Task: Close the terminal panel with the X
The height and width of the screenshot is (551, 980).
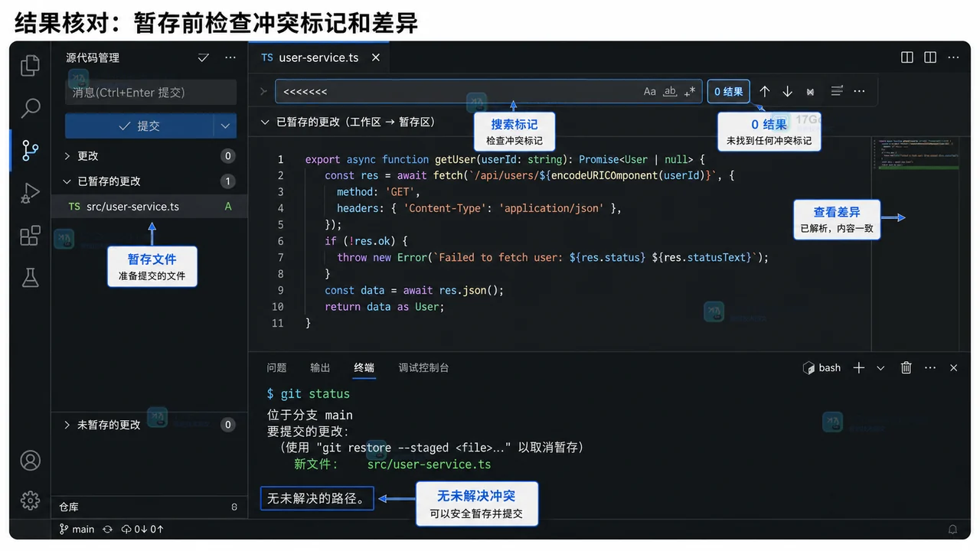Action: [954, 368]
